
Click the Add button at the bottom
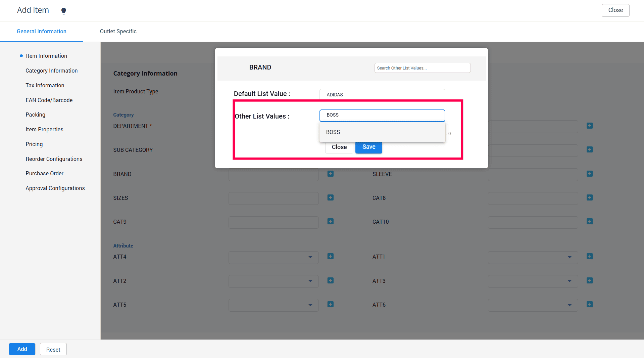pyautogui.click(x=22, y=349)
